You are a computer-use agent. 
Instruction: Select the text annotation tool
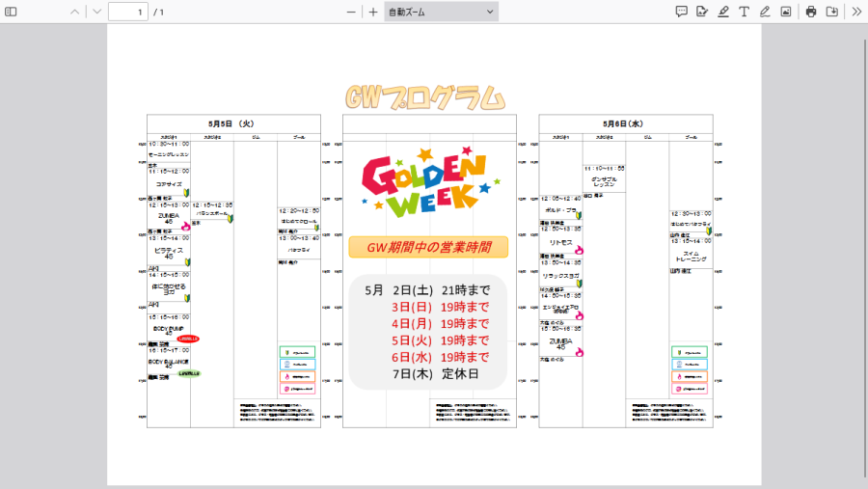[744, 12]
